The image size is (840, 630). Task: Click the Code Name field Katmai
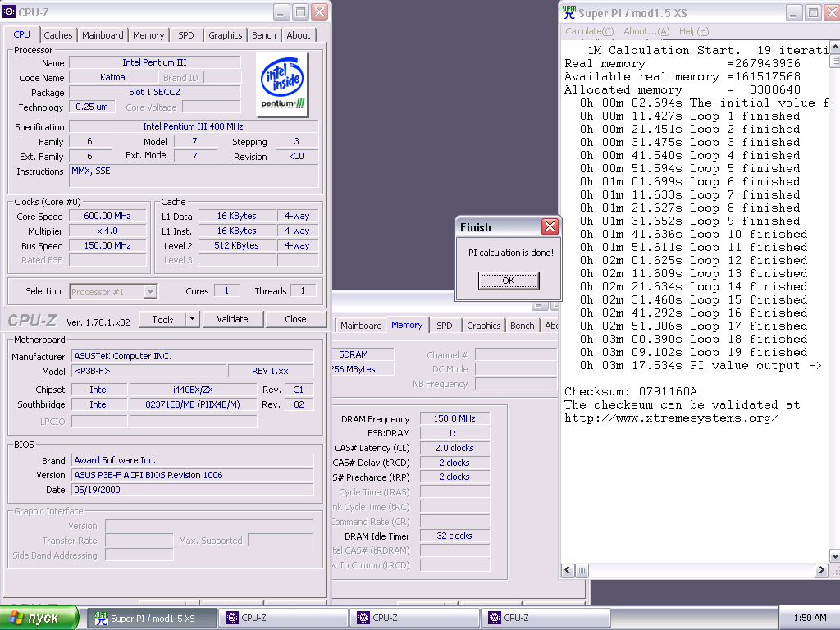113,77
